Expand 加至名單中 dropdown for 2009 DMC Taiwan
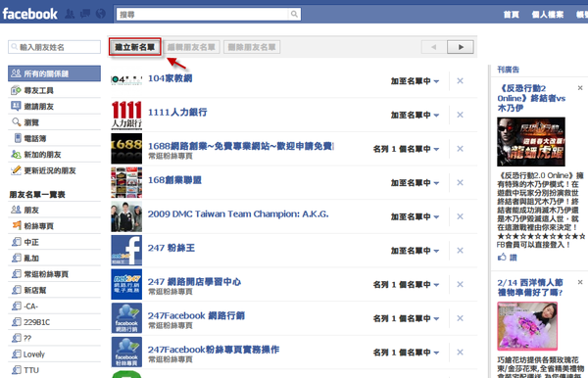Image resolution: width=588 pixels, height=378 pixels. (415, 216)
